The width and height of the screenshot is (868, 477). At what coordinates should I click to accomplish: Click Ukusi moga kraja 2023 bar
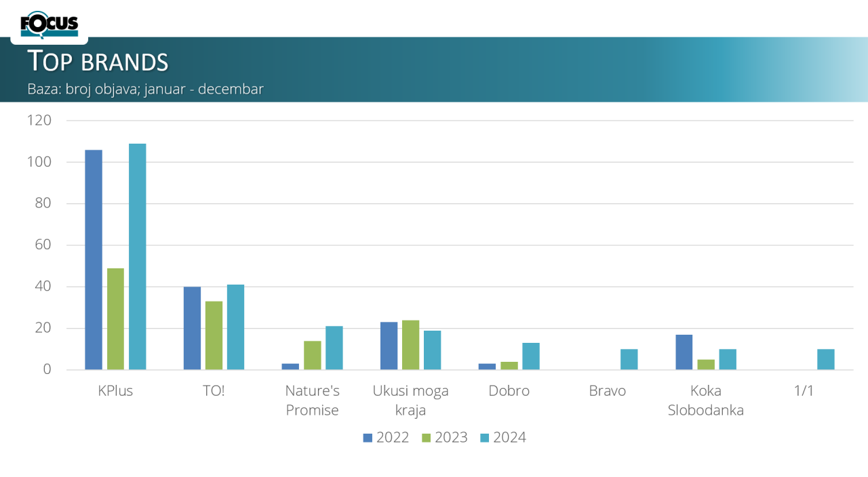[x=411, y=345]
